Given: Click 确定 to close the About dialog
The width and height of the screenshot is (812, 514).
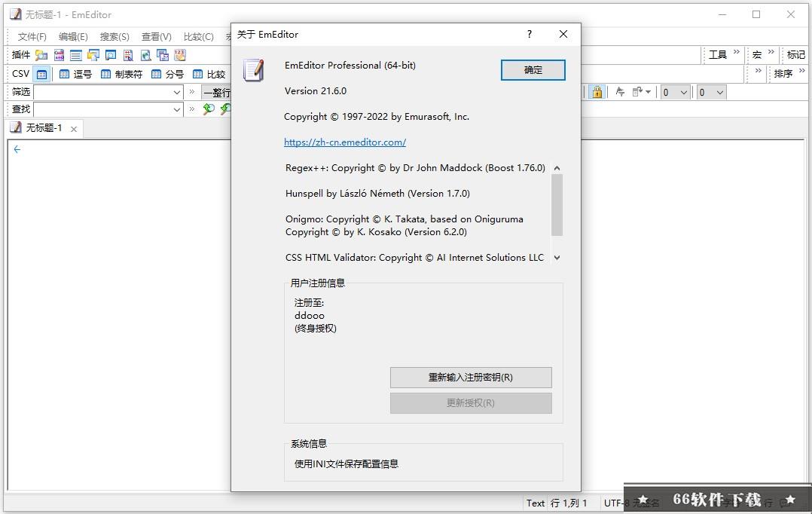Looking at the screenshot, I should tap(533, 70).
